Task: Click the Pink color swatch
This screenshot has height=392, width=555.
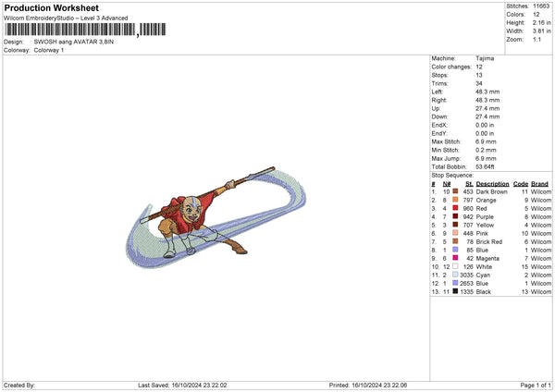Action: click(x=455, y=233)
